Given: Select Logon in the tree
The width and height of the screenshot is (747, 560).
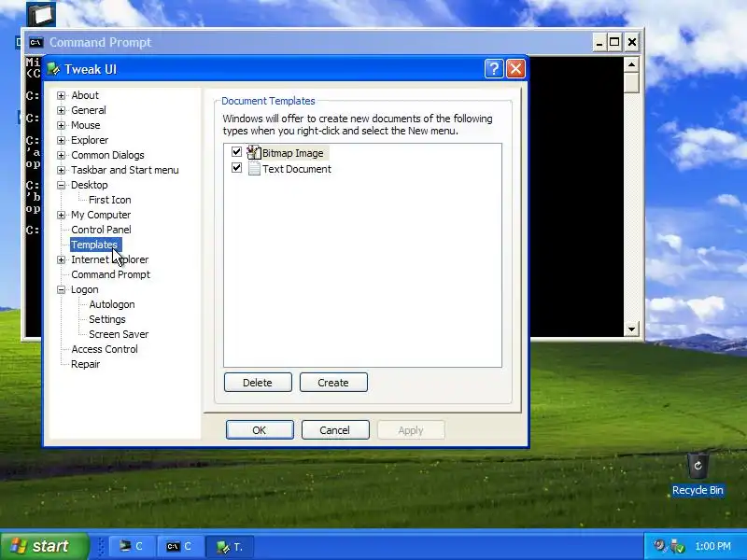Looking at the screenshot, I should pyautogui.click(x=84, y=289).
